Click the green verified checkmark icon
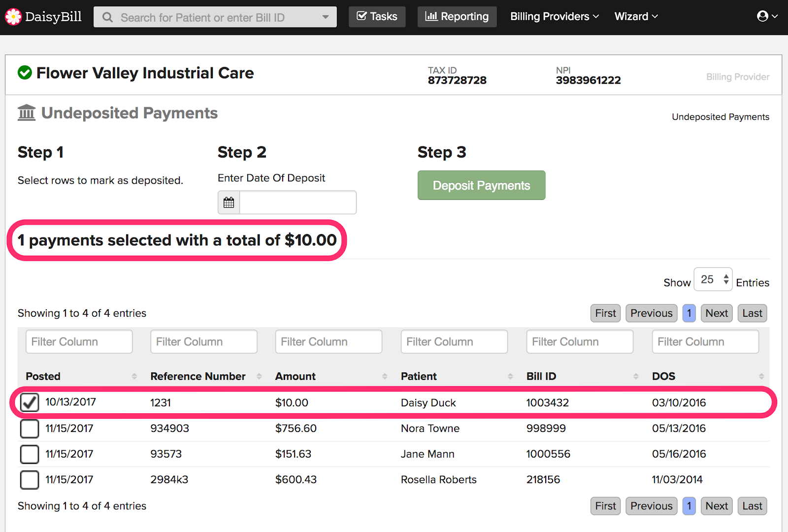Image resolution: width=788 pixels, height=532 pixels. [25, 73]
